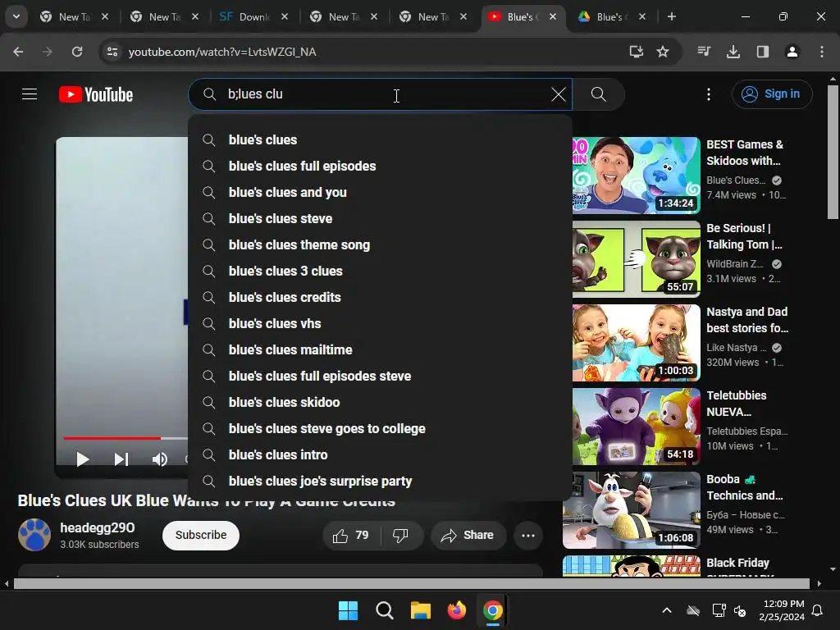Mute the video volume
This screenshot has width=840, height=630.
tap(160, 459)
